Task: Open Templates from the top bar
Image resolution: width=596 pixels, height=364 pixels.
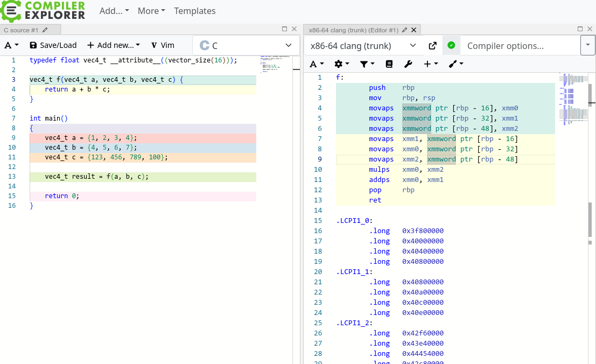Action: 195,11
